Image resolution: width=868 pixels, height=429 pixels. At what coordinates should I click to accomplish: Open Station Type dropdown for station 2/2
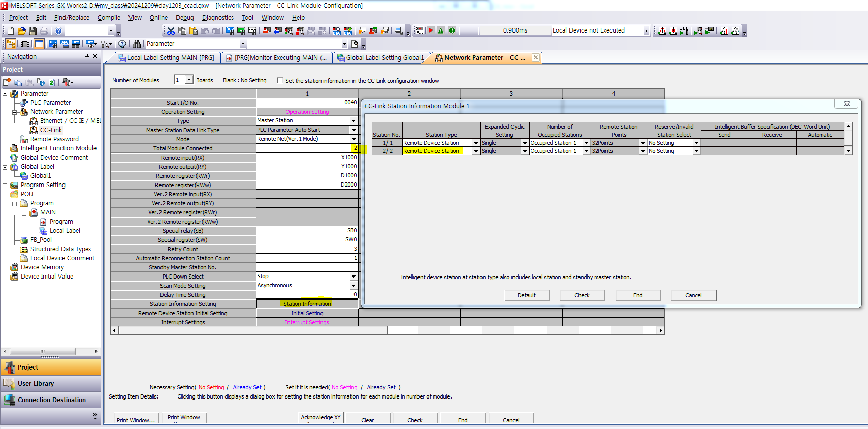(476, 151)
